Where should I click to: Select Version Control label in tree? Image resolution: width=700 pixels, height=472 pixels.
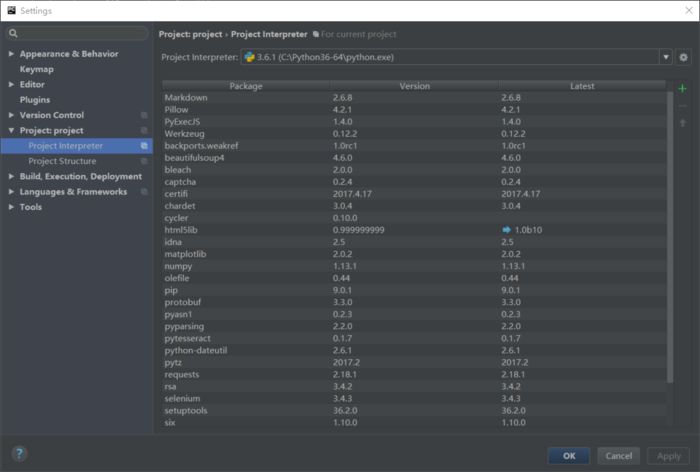click(51, 115)
